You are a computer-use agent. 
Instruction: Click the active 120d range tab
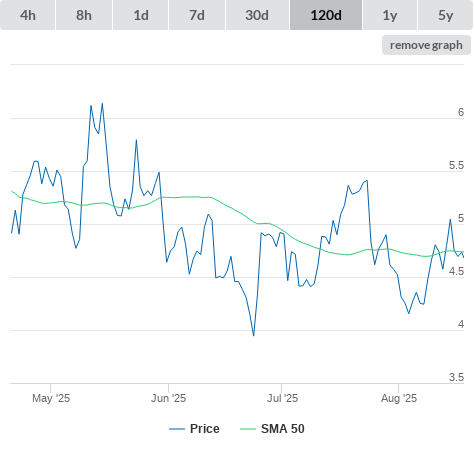click(326, 15)
